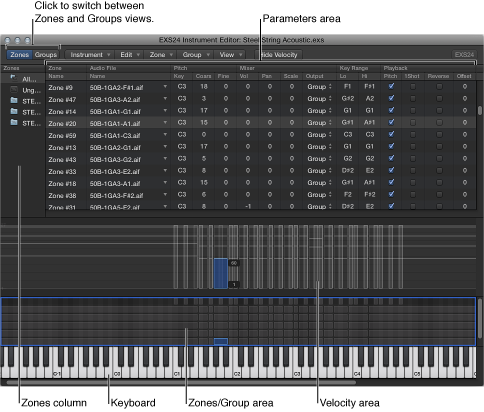The height and width of the screenshot is (412, 484).
Task: Switch to the Groups view
Action: point(46,55)
